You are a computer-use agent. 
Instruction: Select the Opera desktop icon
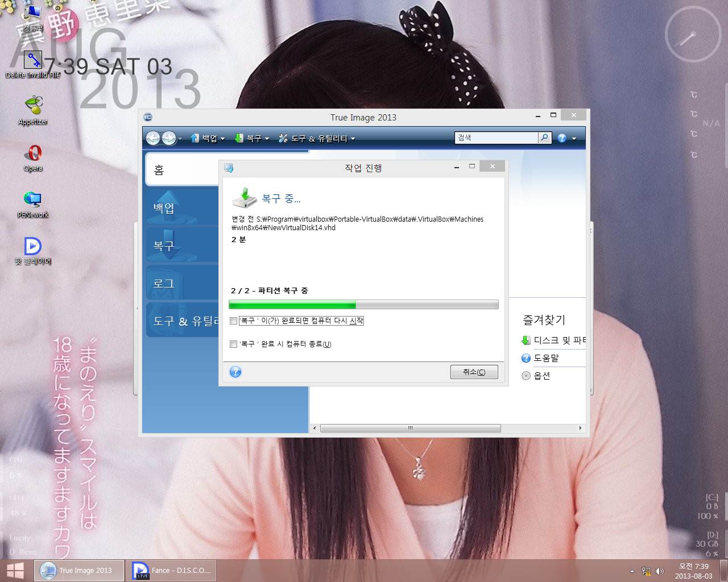click(x=33, y=158)
